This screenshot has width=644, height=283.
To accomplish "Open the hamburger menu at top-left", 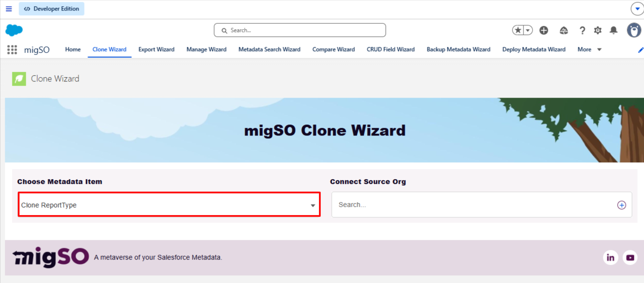I will click(x=9, y=9).
